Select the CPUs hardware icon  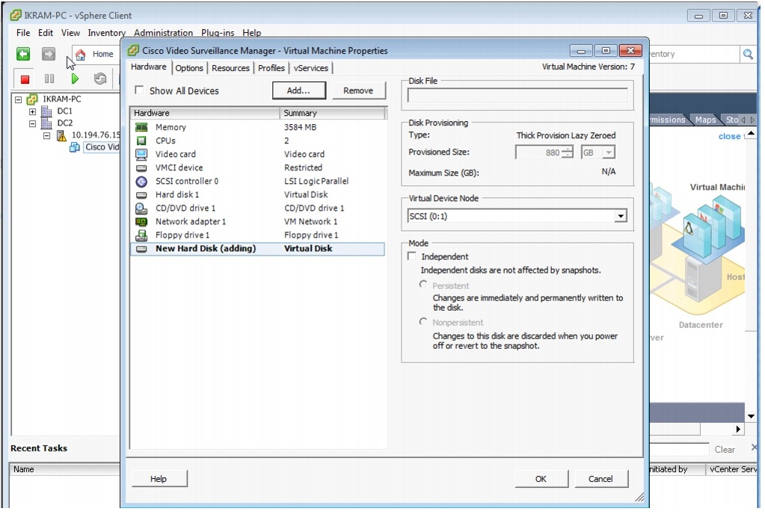click(x=141, y=140)
